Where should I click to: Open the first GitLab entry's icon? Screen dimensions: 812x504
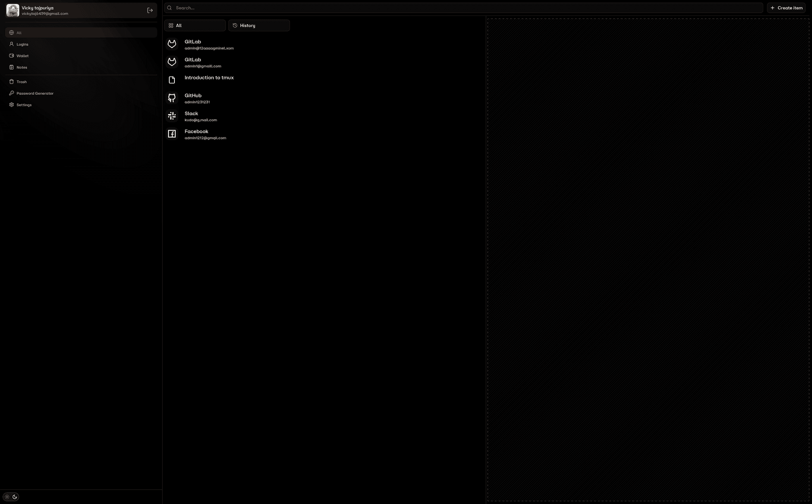172,44
